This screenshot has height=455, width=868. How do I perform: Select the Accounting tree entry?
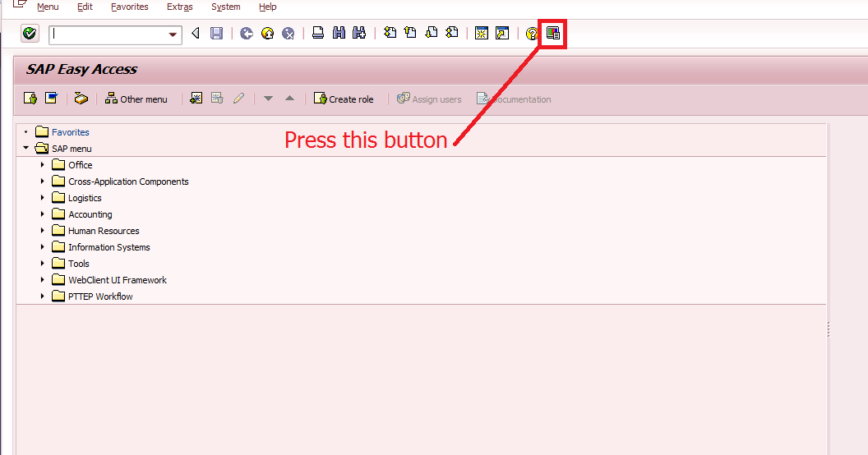[x=90, y=214]
